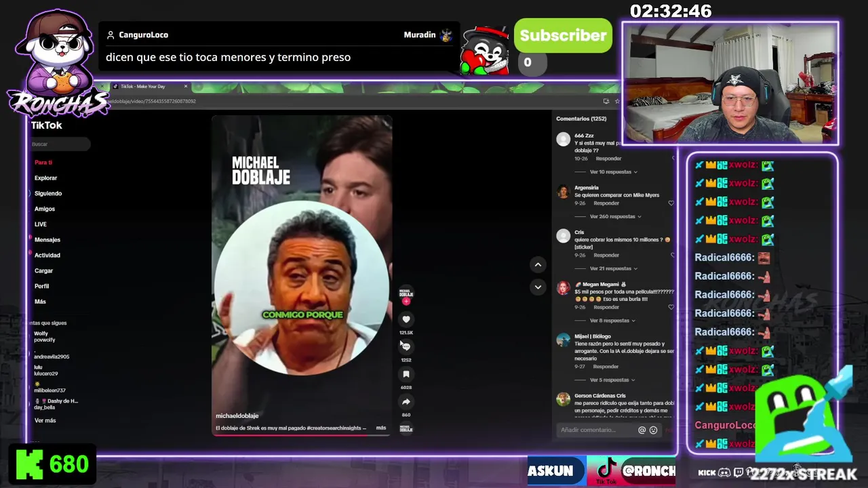The width and height of the screenshot is (868, 488).
Task: Expand Ver 260 respuestas replies
Action: pyautogui.click(x=616, y=217)
